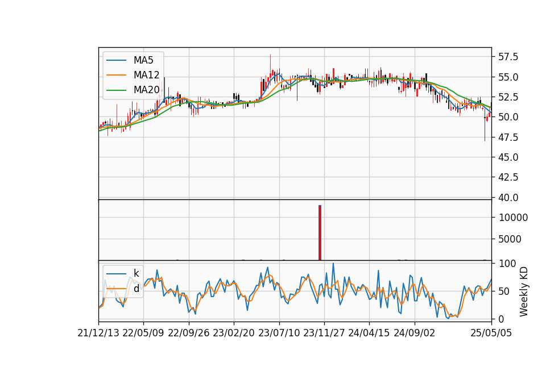
Task: Click the 47.5 price axis label
Action: coord(508,137)
